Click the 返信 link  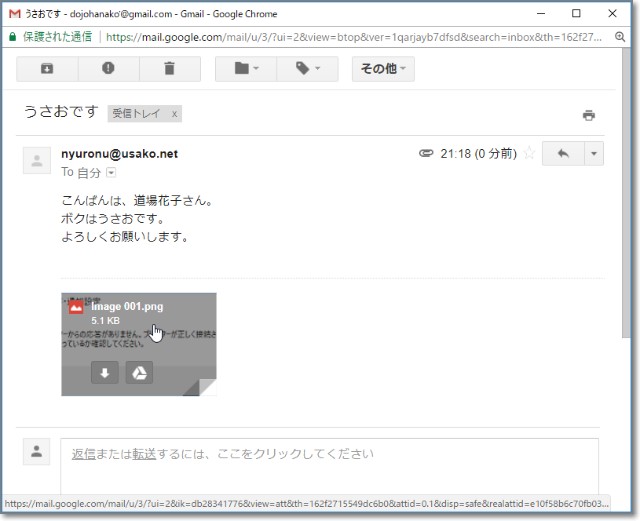(x=84, y=454)
